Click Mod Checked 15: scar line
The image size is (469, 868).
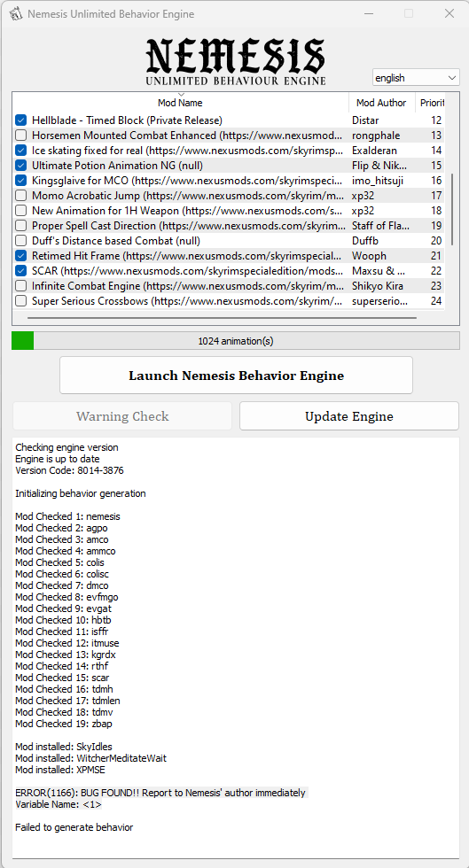[62, 678]
